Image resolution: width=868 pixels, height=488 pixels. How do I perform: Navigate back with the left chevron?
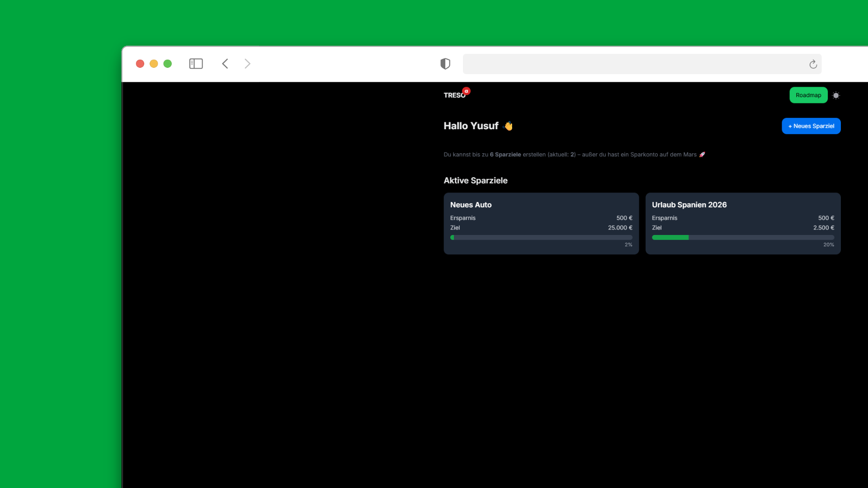coord(225,64)
